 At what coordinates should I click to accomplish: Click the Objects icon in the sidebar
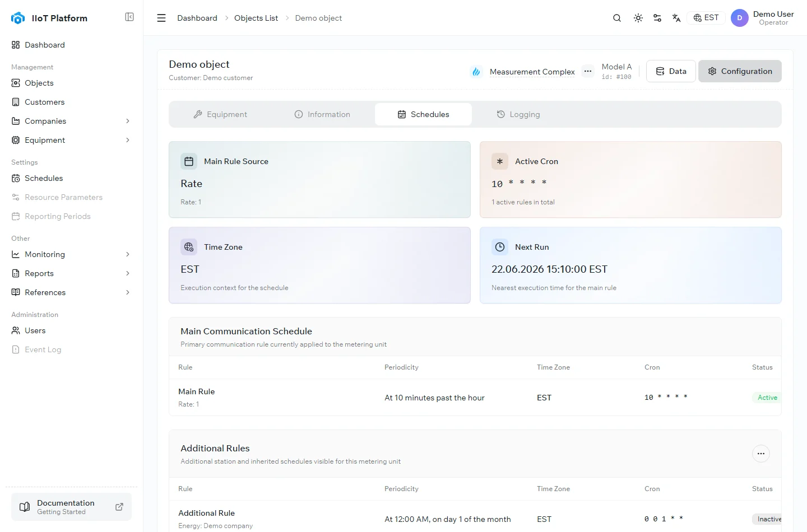(x=16, y=83)
